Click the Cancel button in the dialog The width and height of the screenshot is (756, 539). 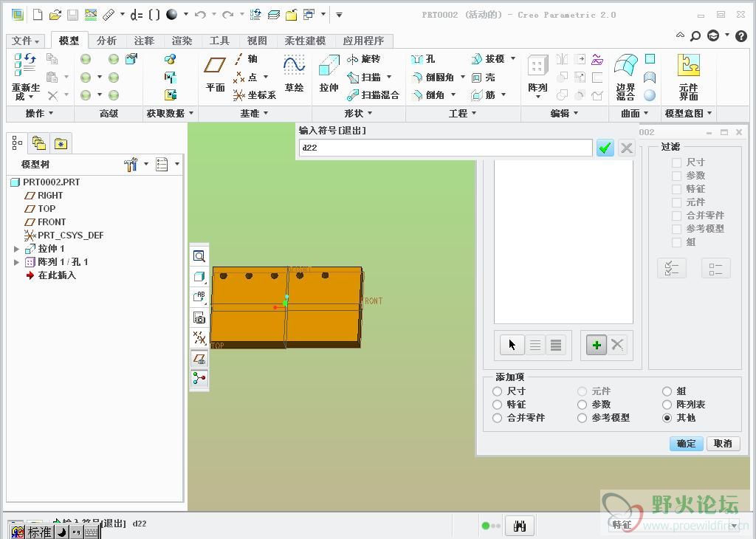click(x=723, y=444)
